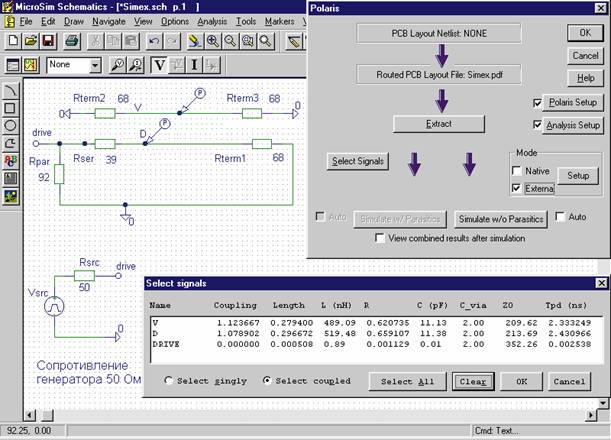This screenshot has height=440, width=611.
Task: Choose the Select coupled radio button
Action: point(267,380)
